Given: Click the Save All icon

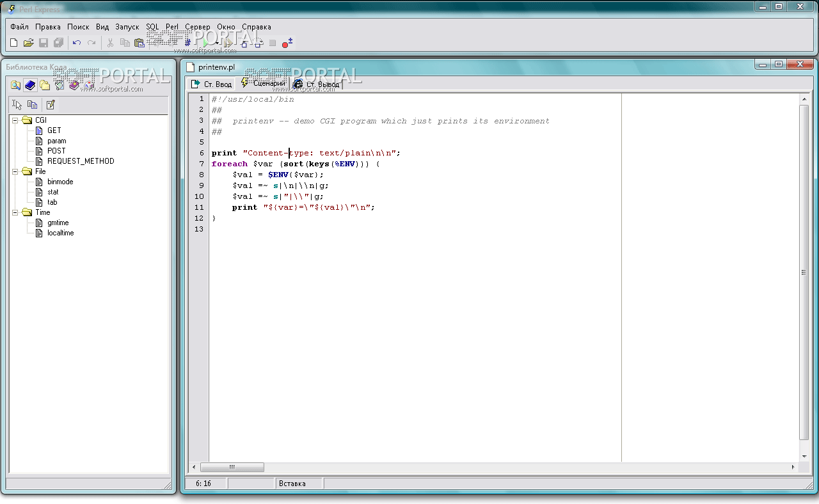Looking at the screenshot, I should (59, 43).
